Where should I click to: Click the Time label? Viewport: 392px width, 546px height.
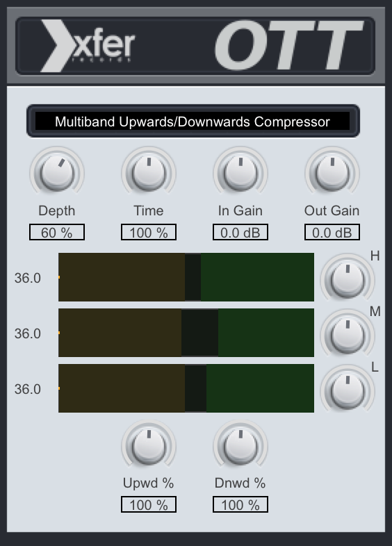[x=149, y=210]
